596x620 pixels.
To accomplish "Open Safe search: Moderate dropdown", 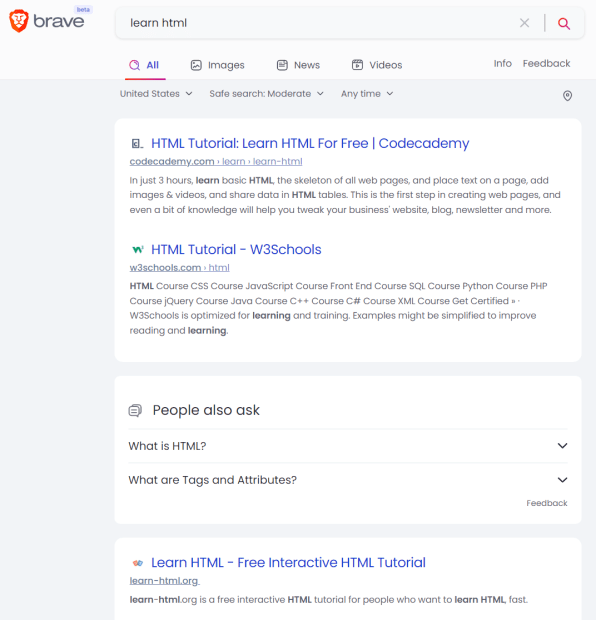I will (x=266, y=94).
